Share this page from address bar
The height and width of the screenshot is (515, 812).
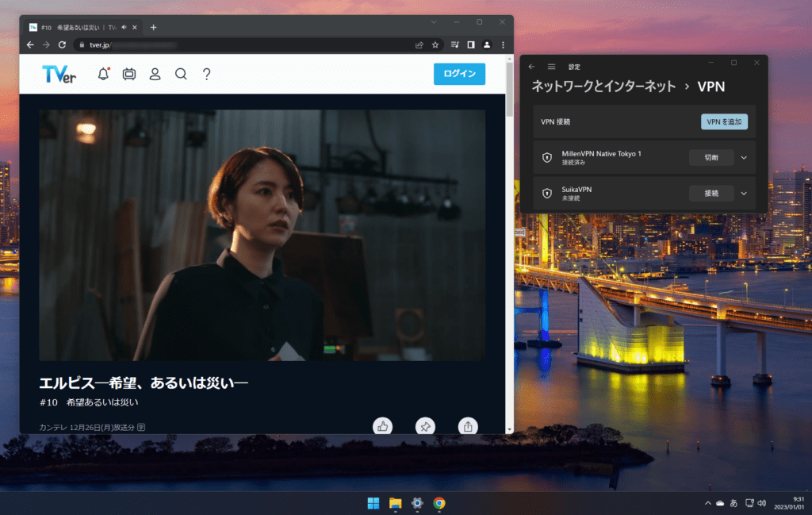pos(419,45)
